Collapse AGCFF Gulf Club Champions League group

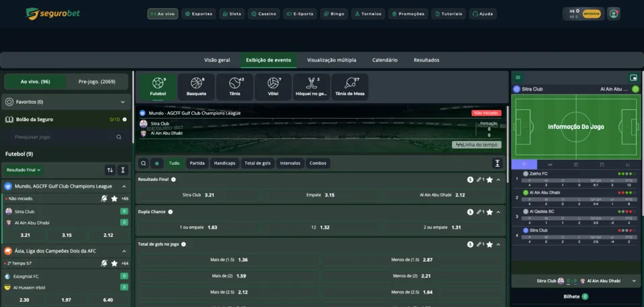[x=124, y=186]
